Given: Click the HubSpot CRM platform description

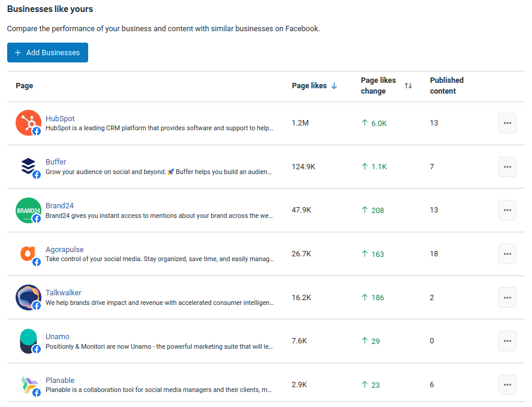Looking at the screenshot, I should point(160,128).
